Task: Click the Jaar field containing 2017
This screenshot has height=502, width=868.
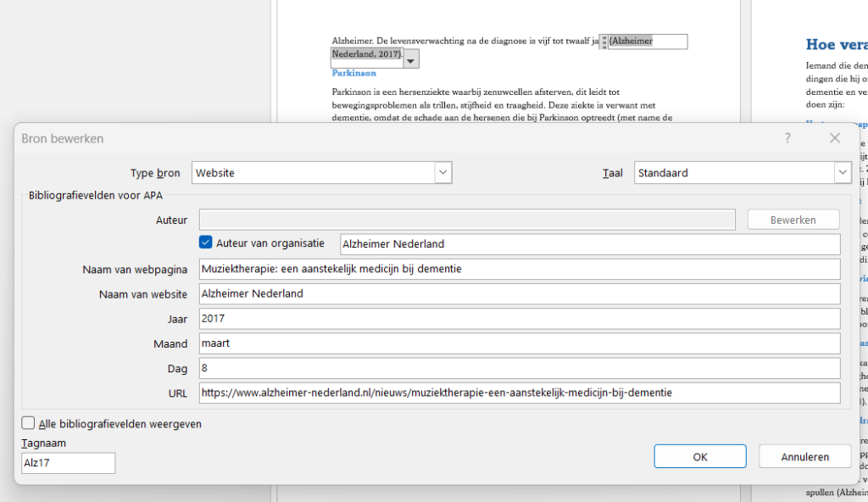Action: coord(519,319)
